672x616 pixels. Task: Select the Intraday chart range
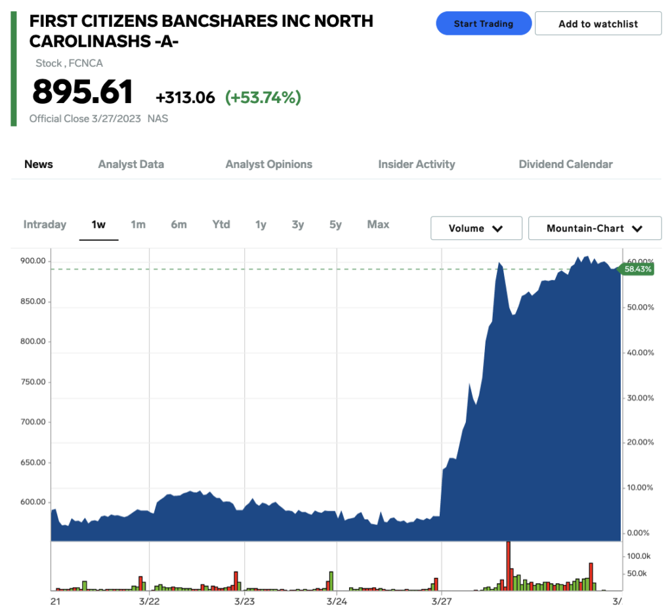pos(45,224)
